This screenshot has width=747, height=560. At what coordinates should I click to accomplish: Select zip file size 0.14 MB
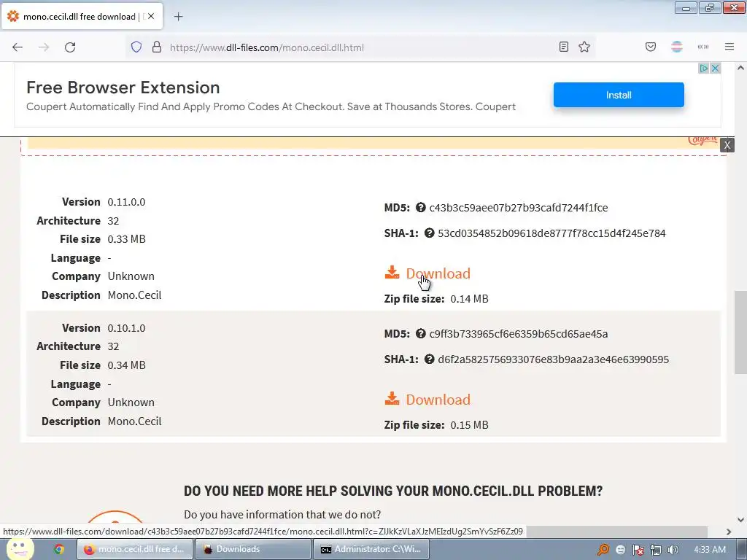coord(469,299)
